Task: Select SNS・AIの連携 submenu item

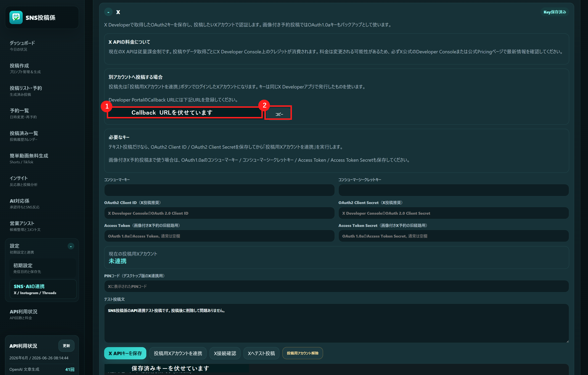Action: pyautogui.click(x=43, y=289)
